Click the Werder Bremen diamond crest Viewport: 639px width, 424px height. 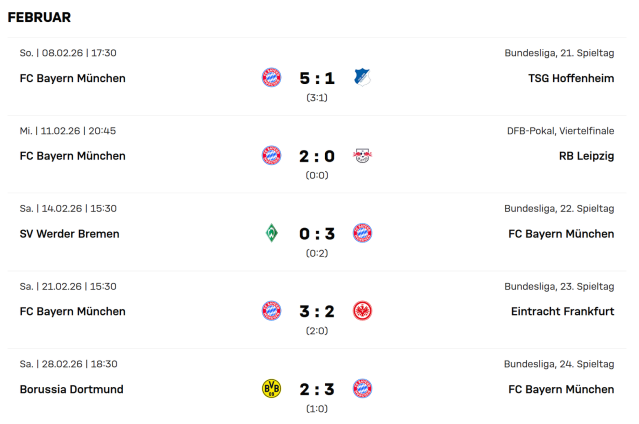click(271, 233)
